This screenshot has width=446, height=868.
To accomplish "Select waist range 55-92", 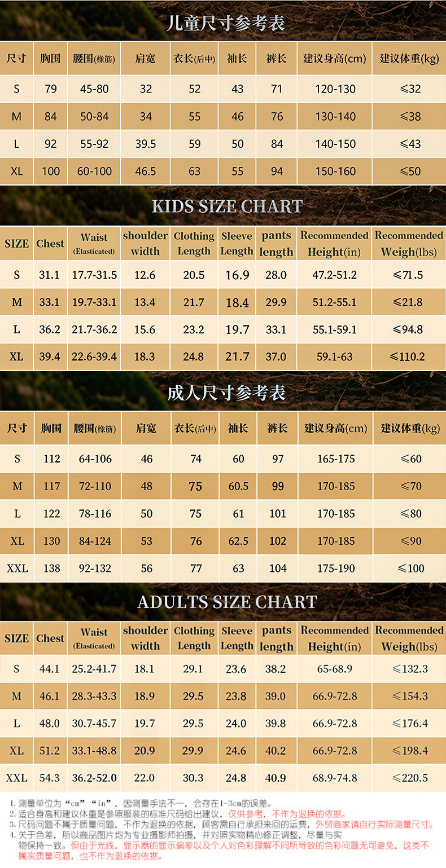I will 94,144.
